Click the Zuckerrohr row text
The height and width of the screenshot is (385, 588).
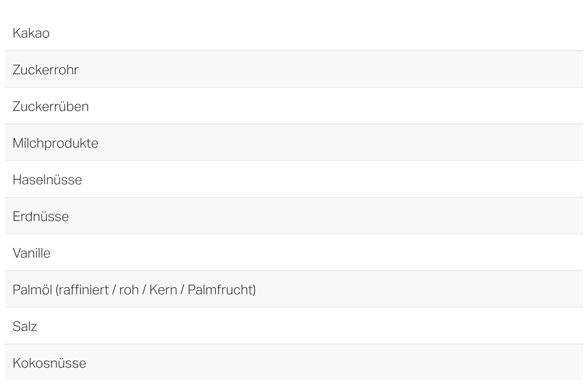point(45,70)
